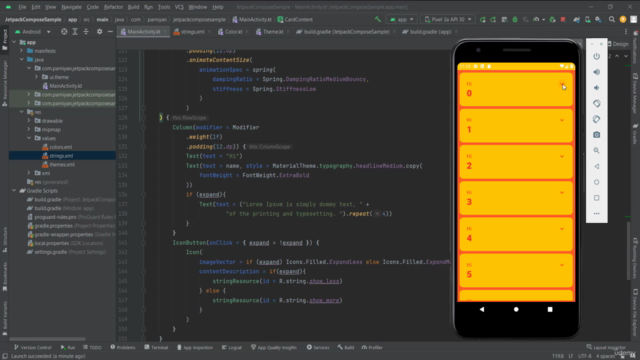Open the VCS menu
The width and height of the screenshot is (640, 360).
(179, 7)
